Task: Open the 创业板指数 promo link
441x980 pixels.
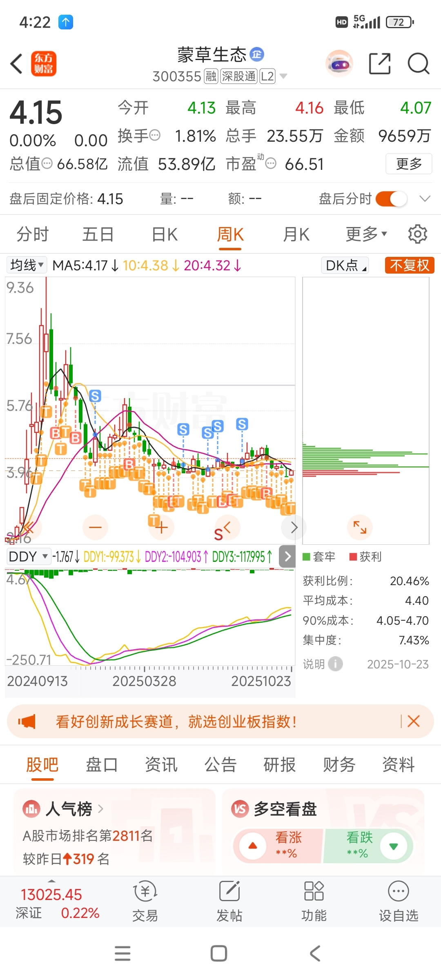Action: click(176, 722)
